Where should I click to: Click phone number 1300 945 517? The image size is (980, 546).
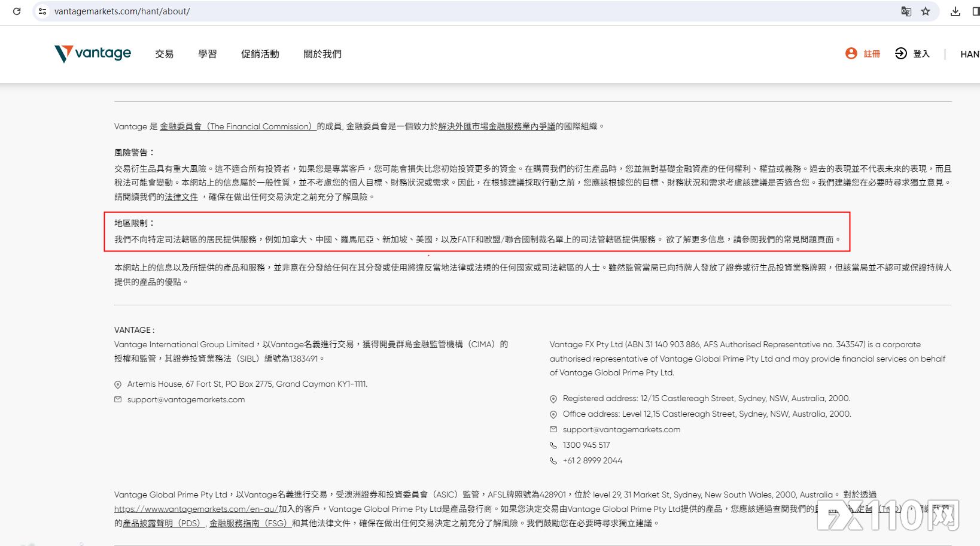point(586,445)
